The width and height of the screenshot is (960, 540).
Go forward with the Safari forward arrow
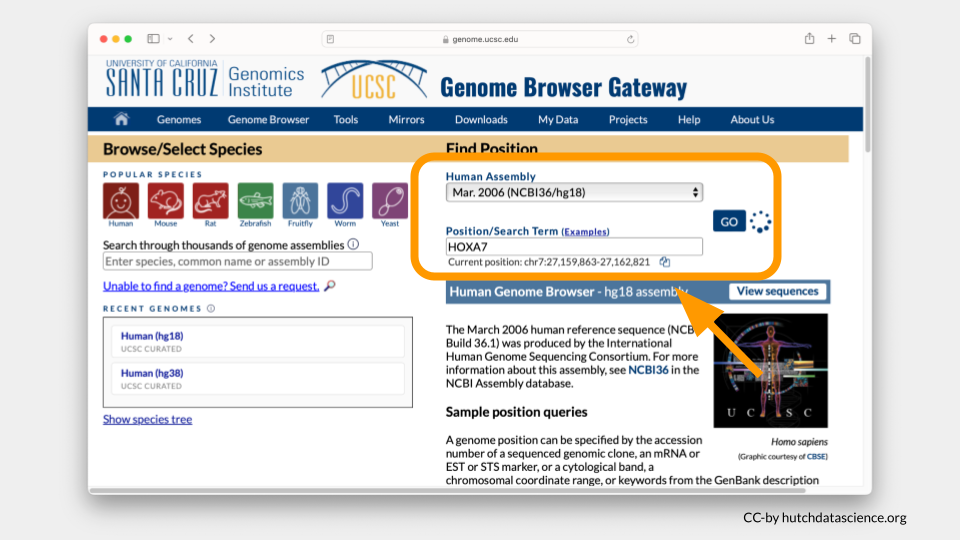coord(212,39)
